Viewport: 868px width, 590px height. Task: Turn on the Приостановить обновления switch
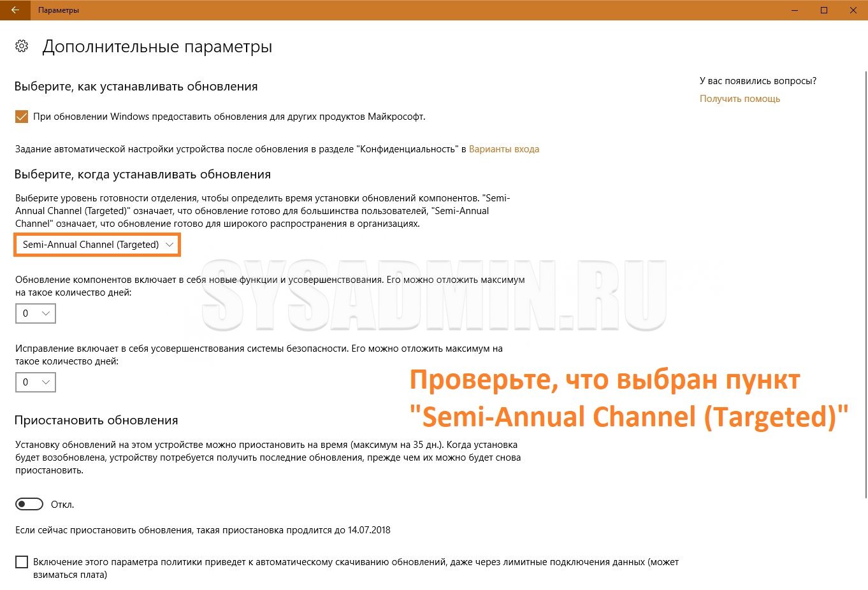pos(29,504)
